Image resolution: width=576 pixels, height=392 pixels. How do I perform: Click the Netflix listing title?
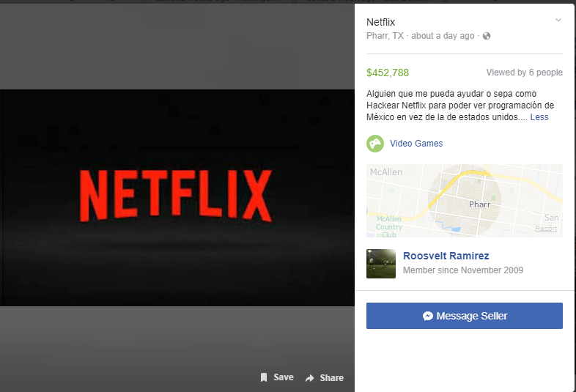point(380,22)
